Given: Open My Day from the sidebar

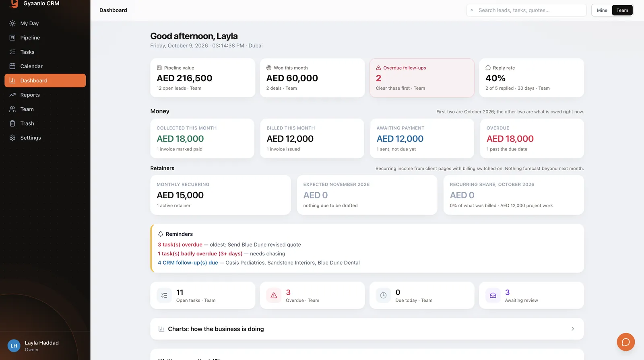Looking at the screenshot, I should 45,23.
